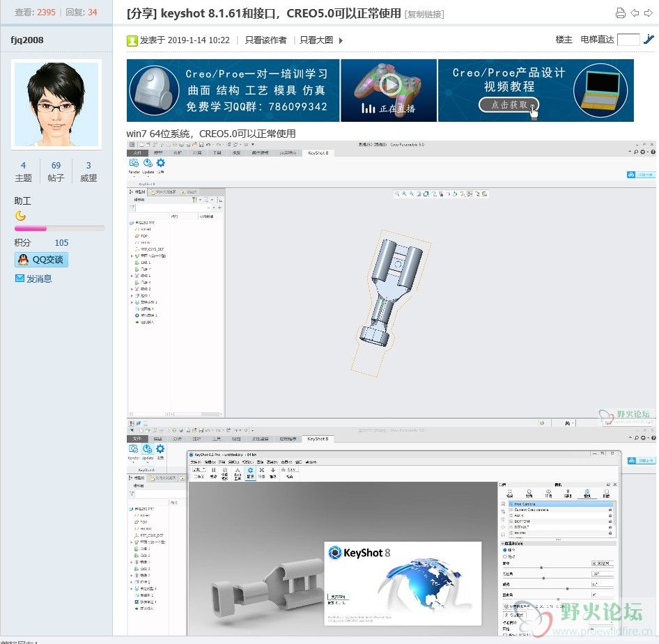Click the 助工 user group label

click(22, 201)
